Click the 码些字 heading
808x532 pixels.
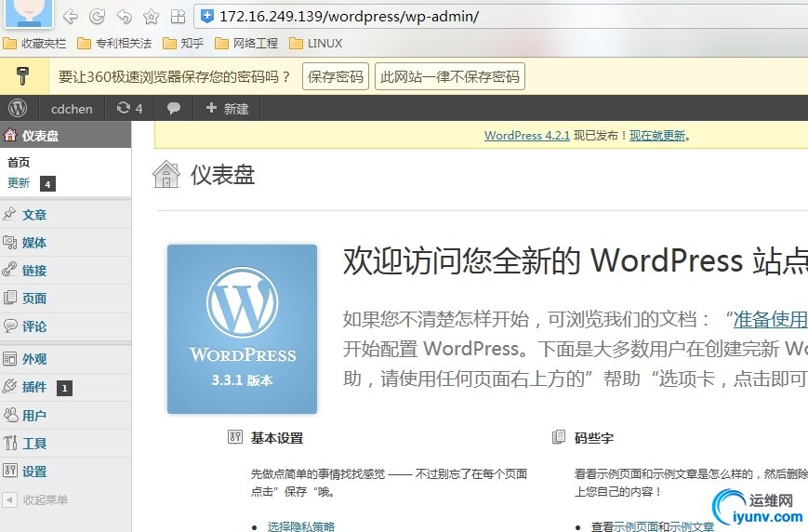tap(593, 438)
